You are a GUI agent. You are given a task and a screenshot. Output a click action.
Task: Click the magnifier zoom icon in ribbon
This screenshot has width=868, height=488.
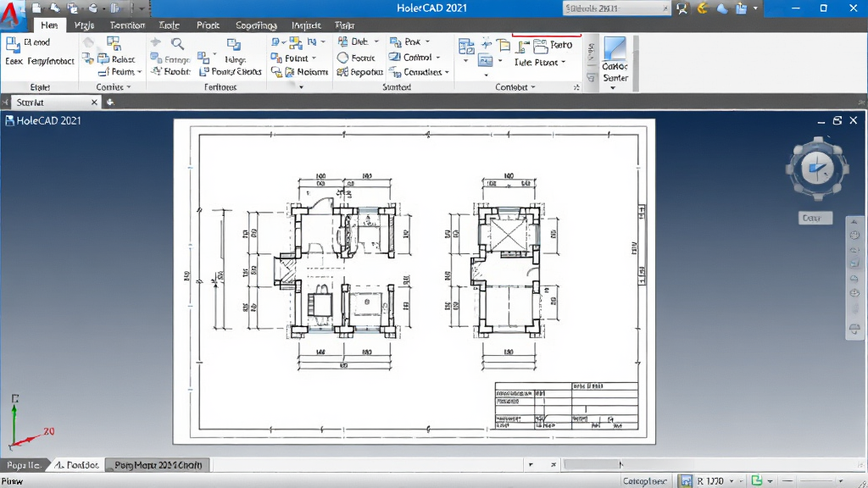click(x=177, y=43)
